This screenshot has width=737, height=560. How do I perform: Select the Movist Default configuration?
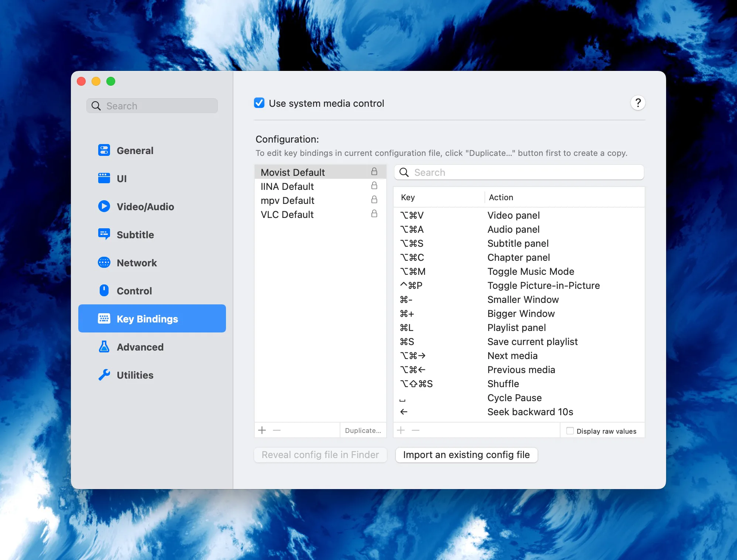pos(320,172)
